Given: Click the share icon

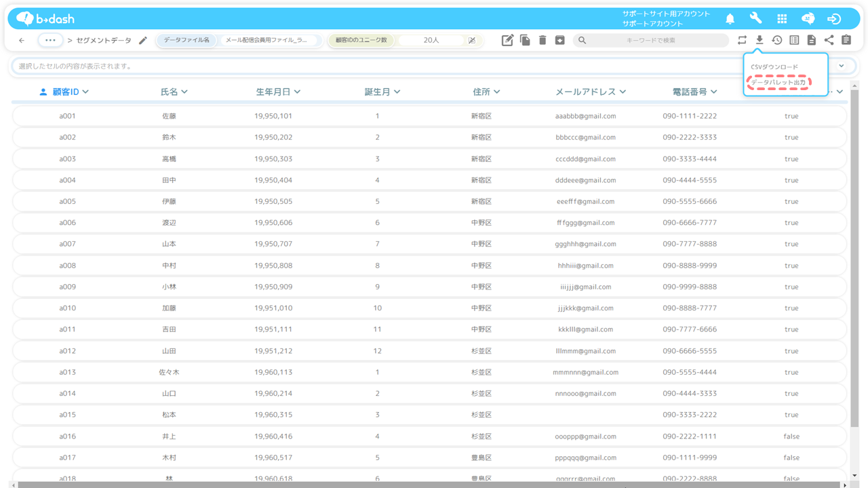Looking at the screenshot, I should coord(829,41).
